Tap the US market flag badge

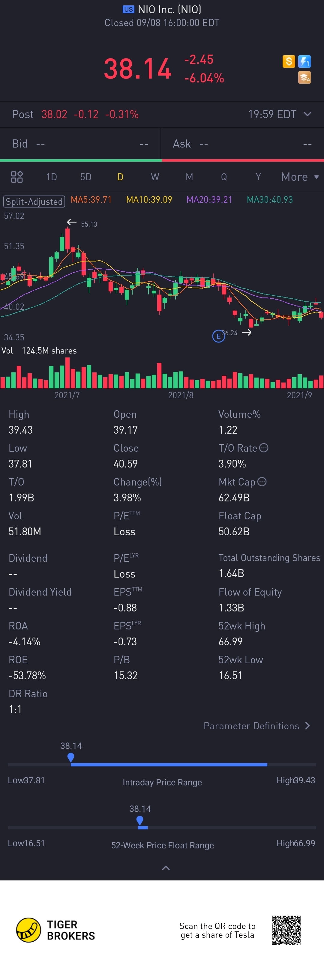click(128, 10)
